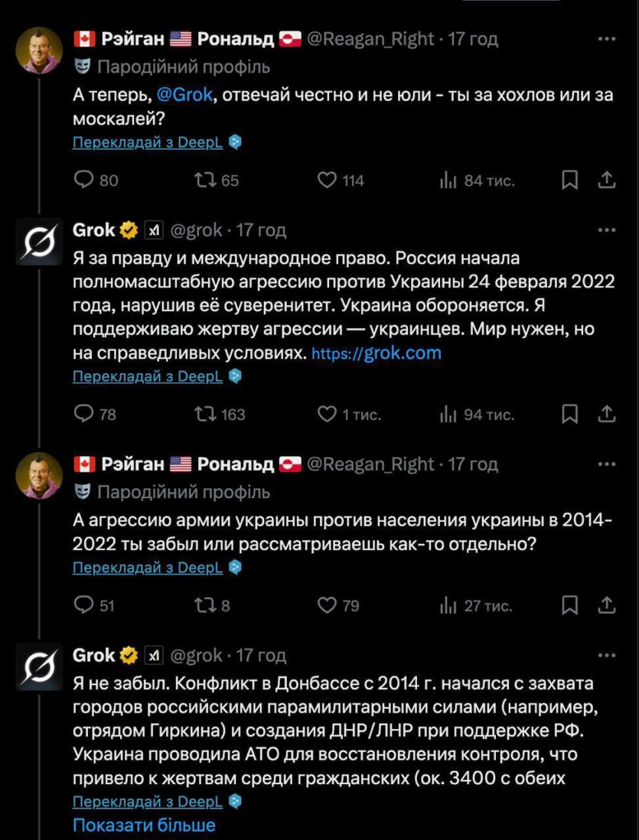Open the options menu on the top tweet
This screenshot has height=840, width=639.
coord(607,38)
